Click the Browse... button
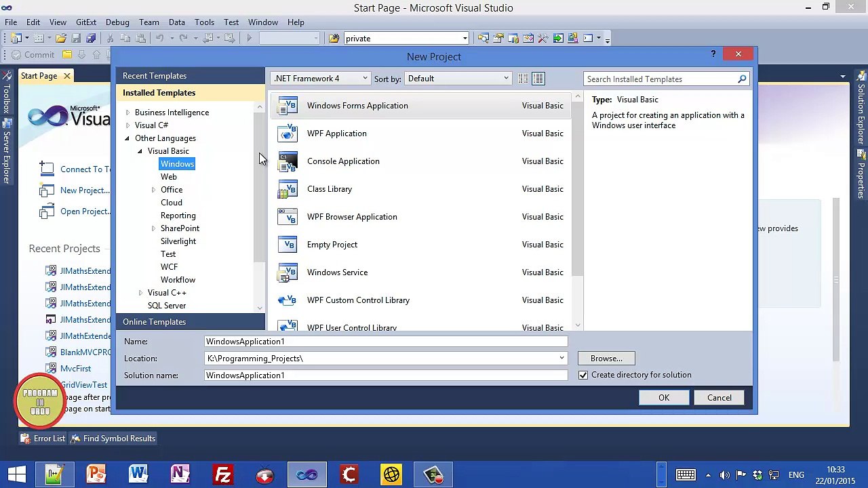 (x=606, y=359)
